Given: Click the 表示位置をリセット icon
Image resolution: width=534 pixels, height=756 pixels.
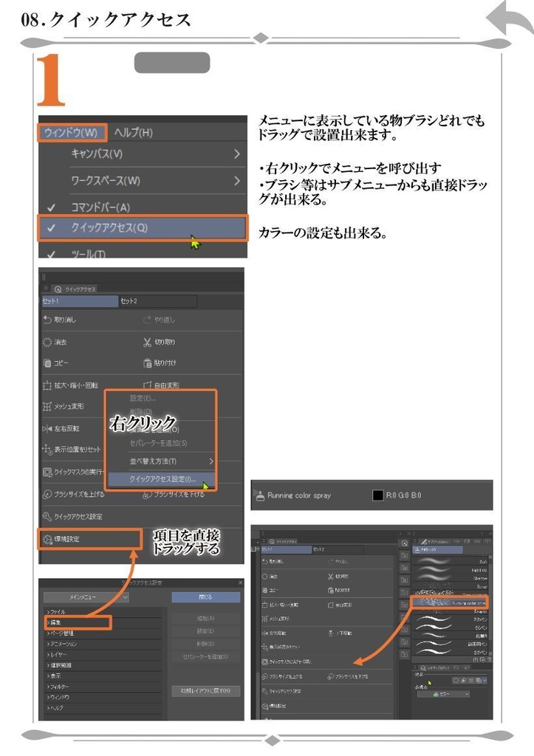Looking at the screenshot, I should pos(47,449).
